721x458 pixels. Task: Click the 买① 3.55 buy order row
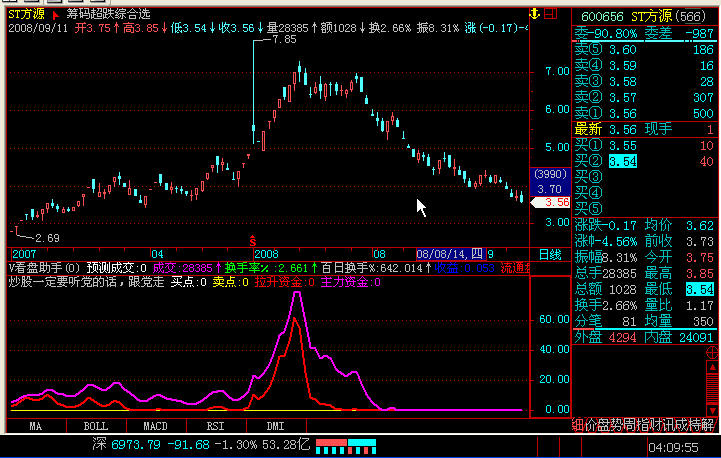tap(644, 146)
